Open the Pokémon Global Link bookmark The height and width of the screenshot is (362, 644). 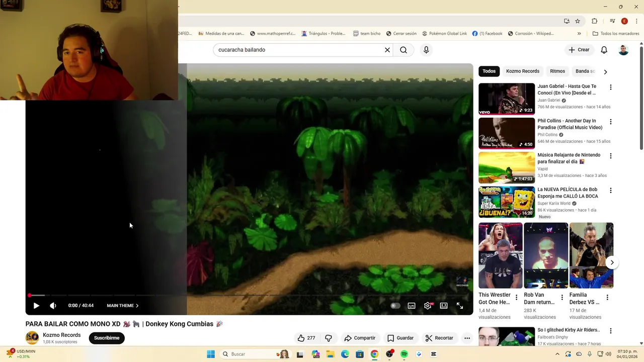click(444, 34)
